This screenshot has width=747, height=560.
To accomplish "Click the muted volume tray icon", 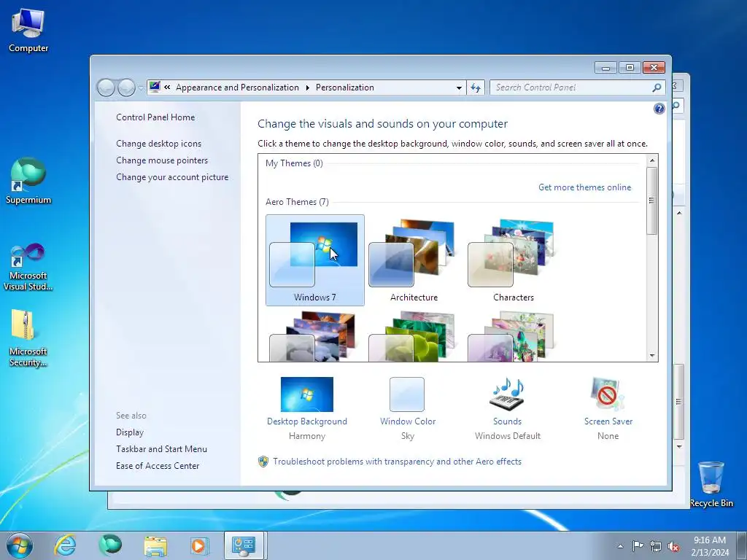I will pyautogui.click(x=673, y=546).
